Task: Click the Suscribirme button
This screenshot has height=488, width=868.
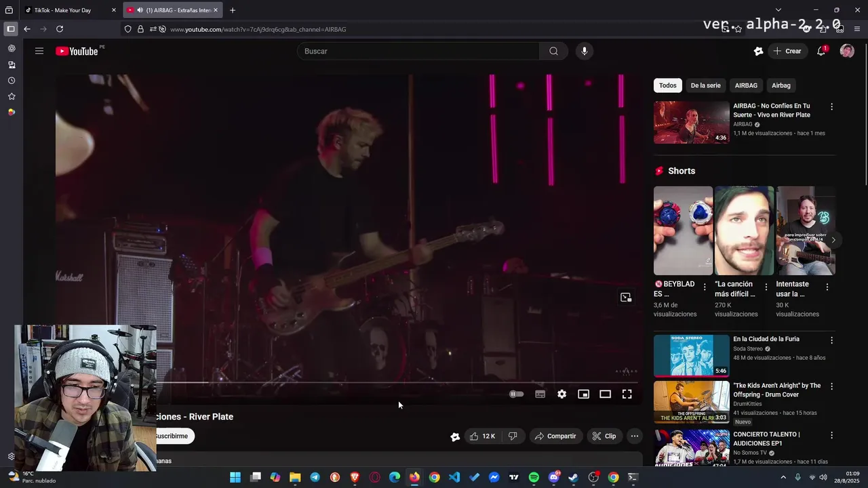Action: [x=175, y=436]
